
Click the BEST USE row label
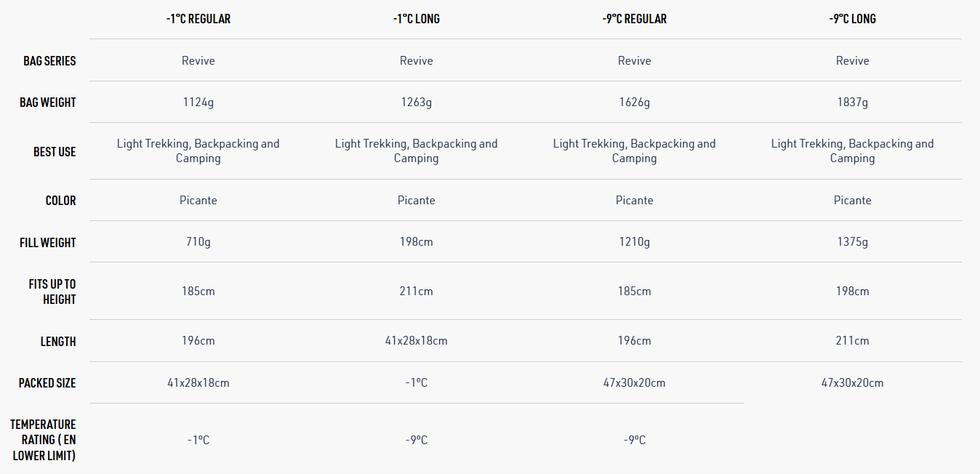pos(55,152)
